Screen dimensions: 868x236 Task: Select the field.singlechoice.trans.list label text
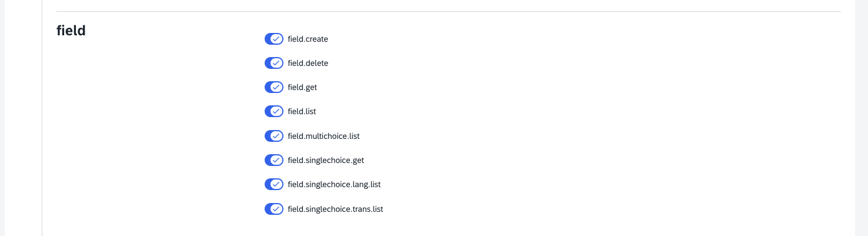[335, 210]
